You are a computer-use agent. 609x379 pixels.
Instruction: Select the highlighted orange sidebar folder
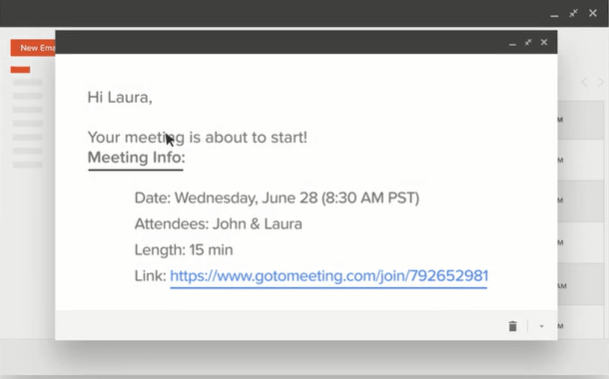tap(20, 70)
